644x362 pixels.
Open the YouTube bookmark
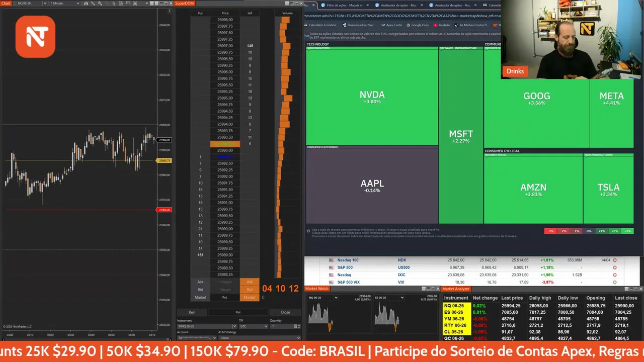[x=442, y=25]
